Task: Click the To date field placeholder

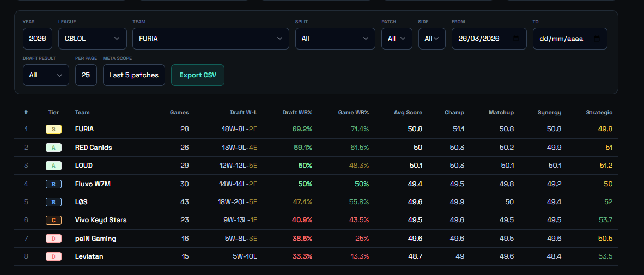Action: [570, 39]
